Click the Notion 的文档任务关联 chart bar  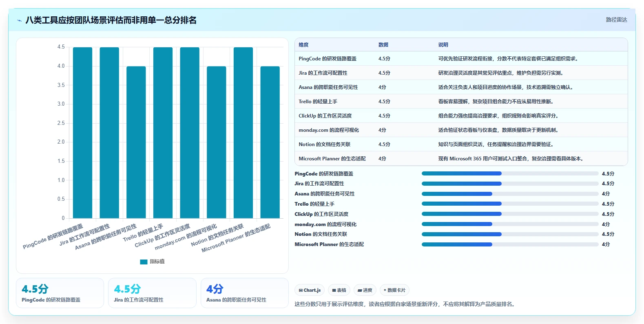243,133
